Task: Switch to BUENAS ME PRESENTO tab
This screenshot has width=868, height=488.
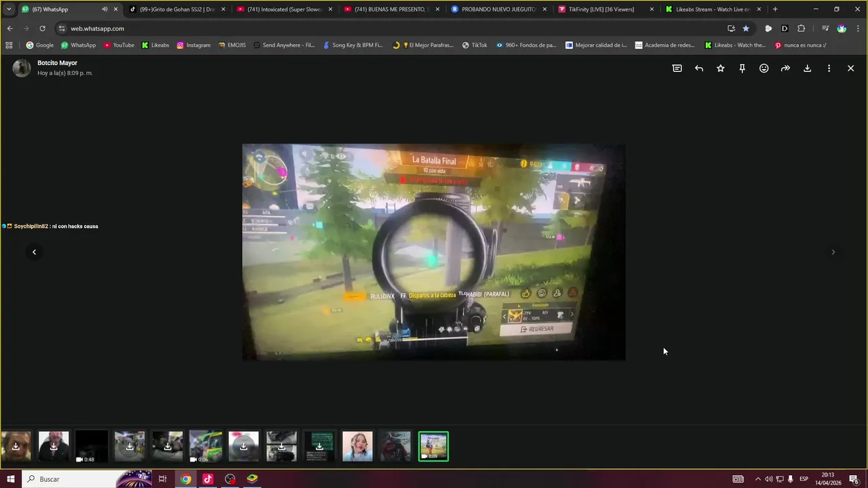Action: (391, 9)
